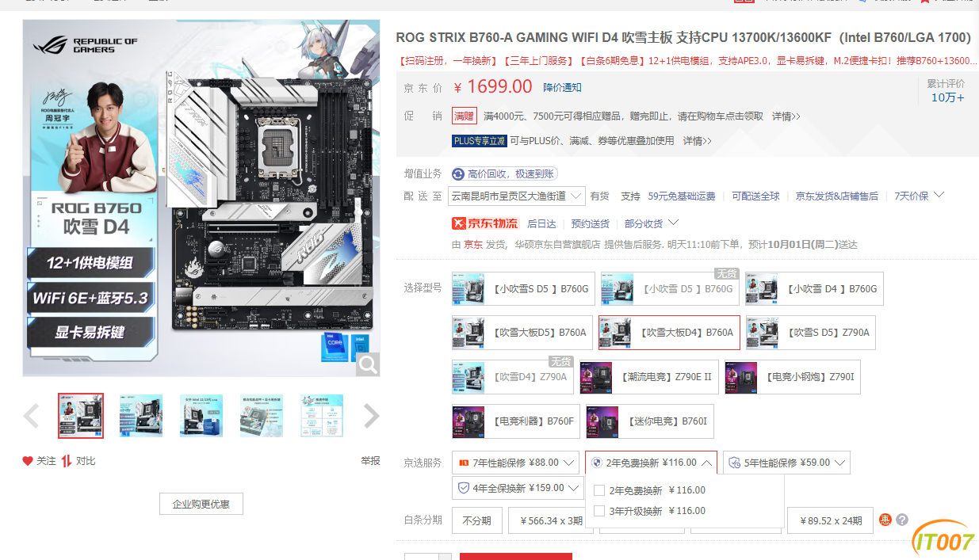This screenshot has height=560, width=979.
Task: Click 后日达 delivery option
Action: 541,223
